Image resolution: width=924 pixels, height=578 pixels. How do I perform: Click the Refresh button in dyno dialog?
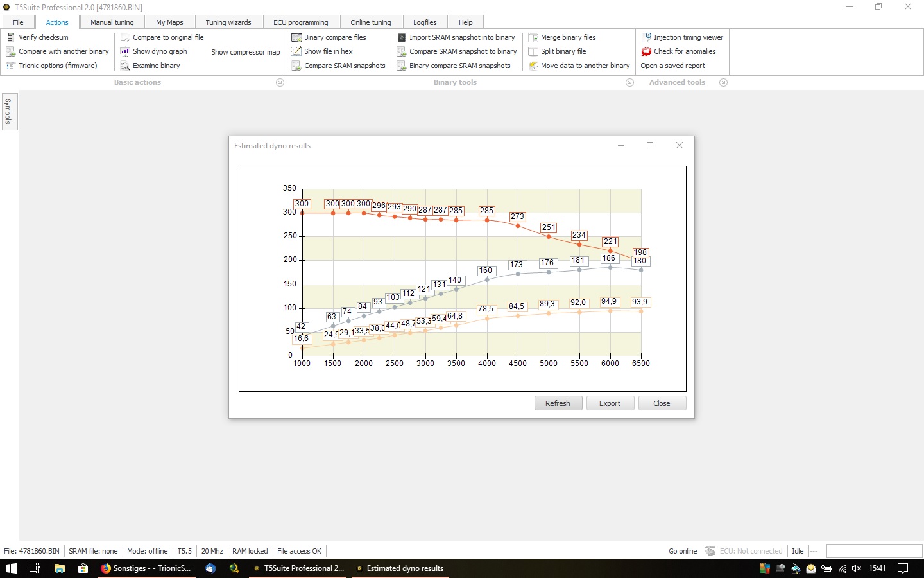[x=558, y=403]
